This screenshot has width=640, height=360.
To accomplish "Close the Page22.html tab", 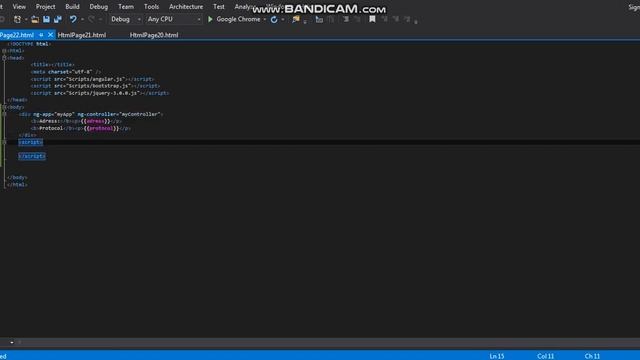I will [x=50, y=35].
